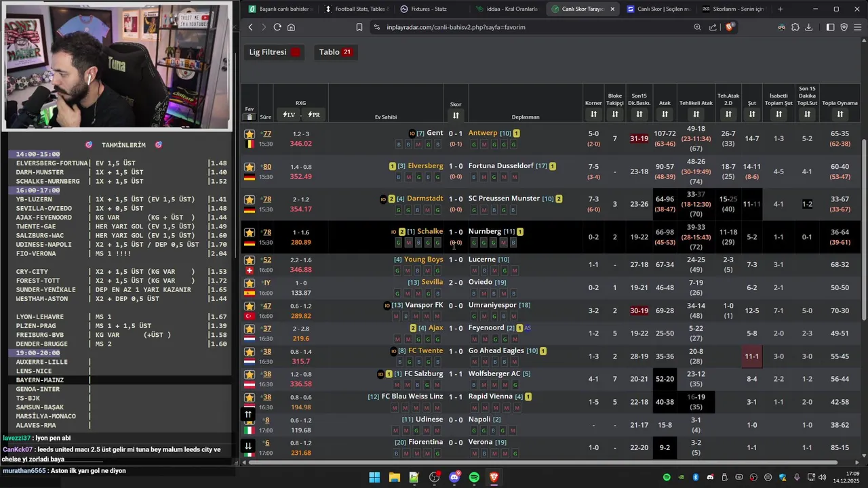Open the share icon in the address bar
This screenshot has width=868, height=488.
[713, 27]
